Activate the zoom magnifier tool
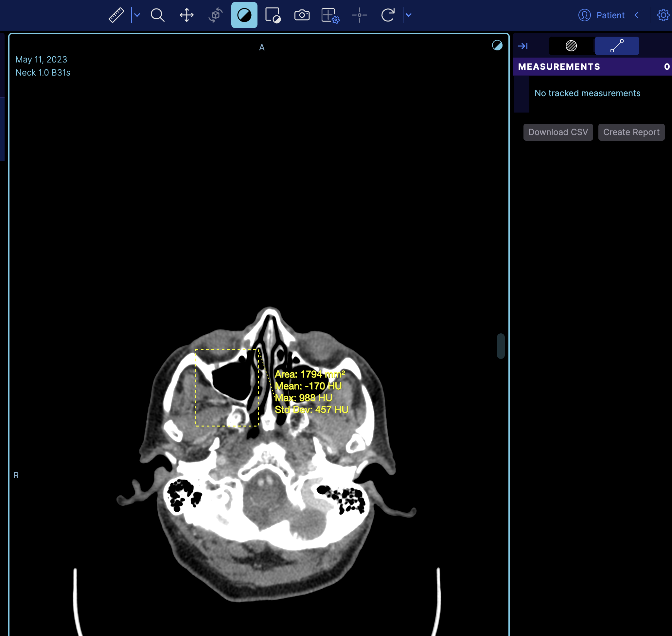Screen dimensions: 672x636 click(x=157, y=15)
